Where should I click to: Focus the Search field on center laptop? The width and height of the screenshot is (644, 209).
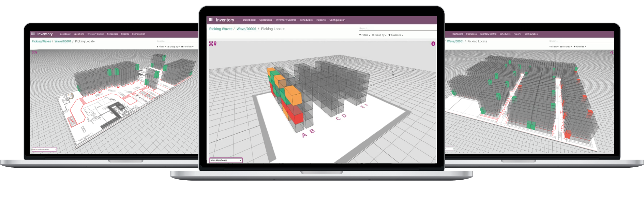click(397, 28)
